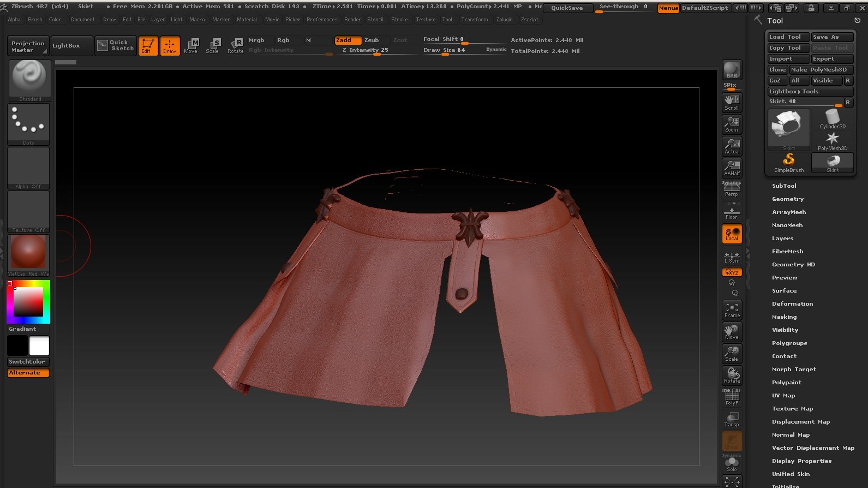This screenshot has height=488, width=868.
Task: Expand the UV Map section
Action: click(x=783, y=396)
